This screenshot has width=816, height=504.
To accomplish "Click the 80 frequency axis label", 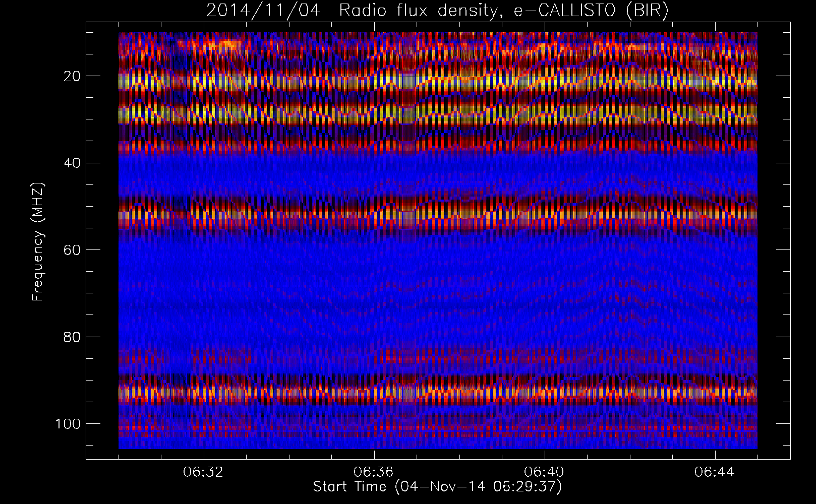I will pos(71,337).
